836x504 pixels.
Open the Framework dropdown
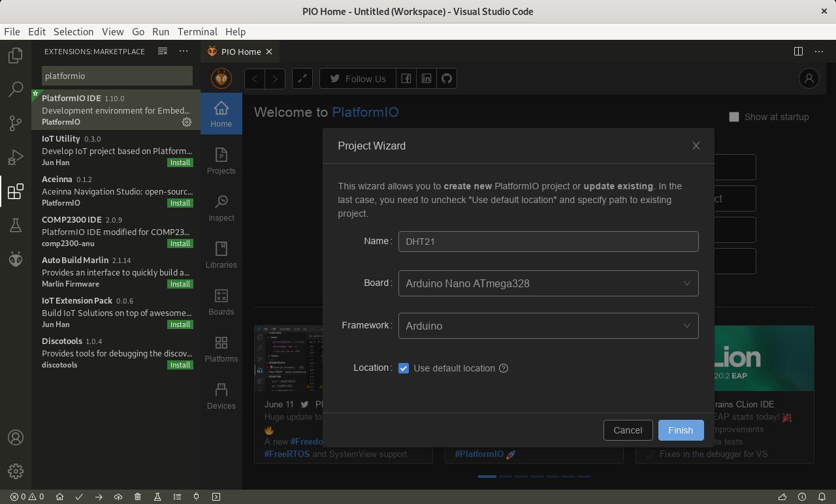pyautogui.click(x=549, y=326)
